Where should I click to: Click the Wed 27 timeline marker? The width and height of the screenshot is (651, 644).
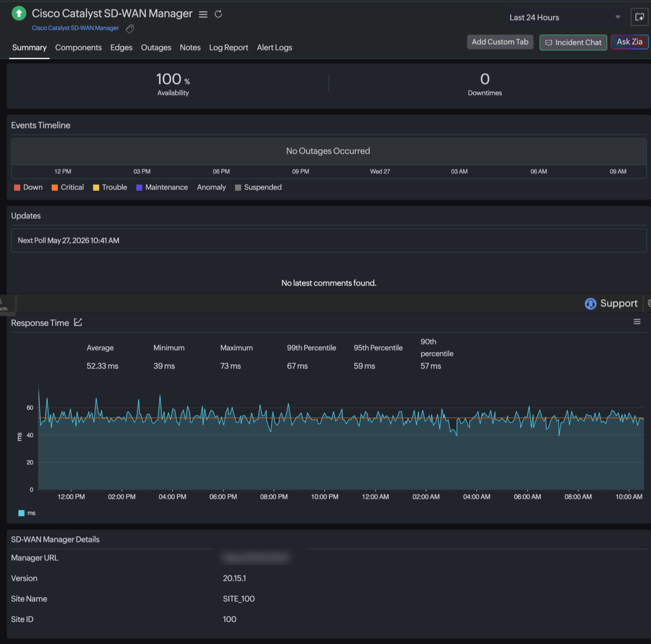click(x=380, y=171)
